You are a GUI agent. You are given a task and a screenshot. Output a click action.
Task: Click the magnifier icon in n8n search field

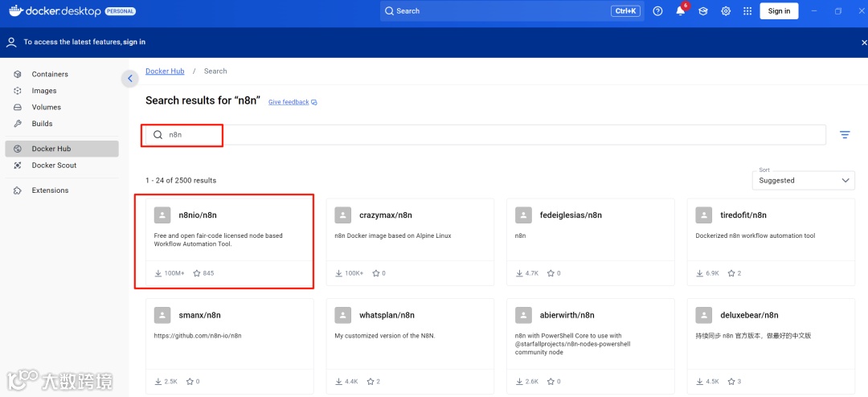coord(158,135)
